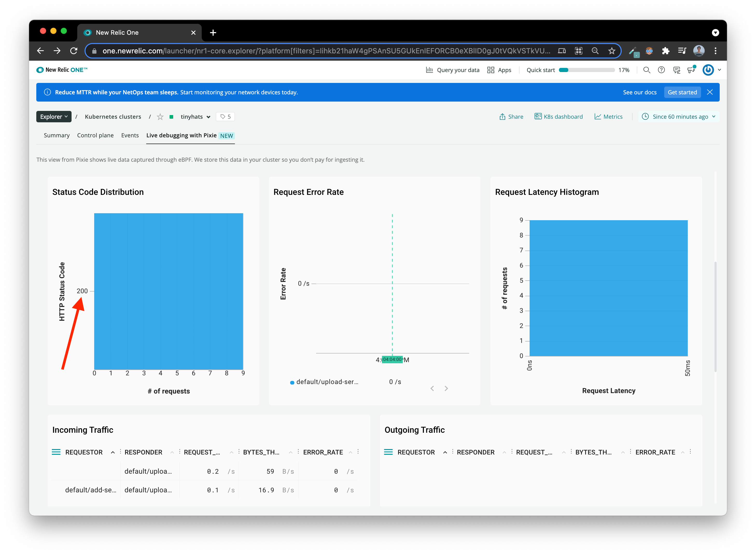Viewport: 756px width, 554px height.
Task: Sort Outgoing Traffic by RESPONDER column
Action: (475, 452)
